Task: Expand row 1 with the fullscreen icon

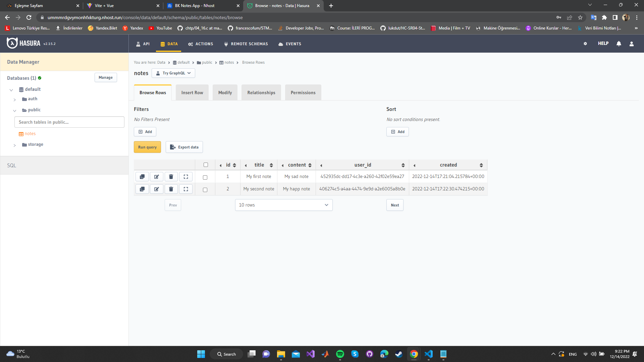Action: [186, 177]
